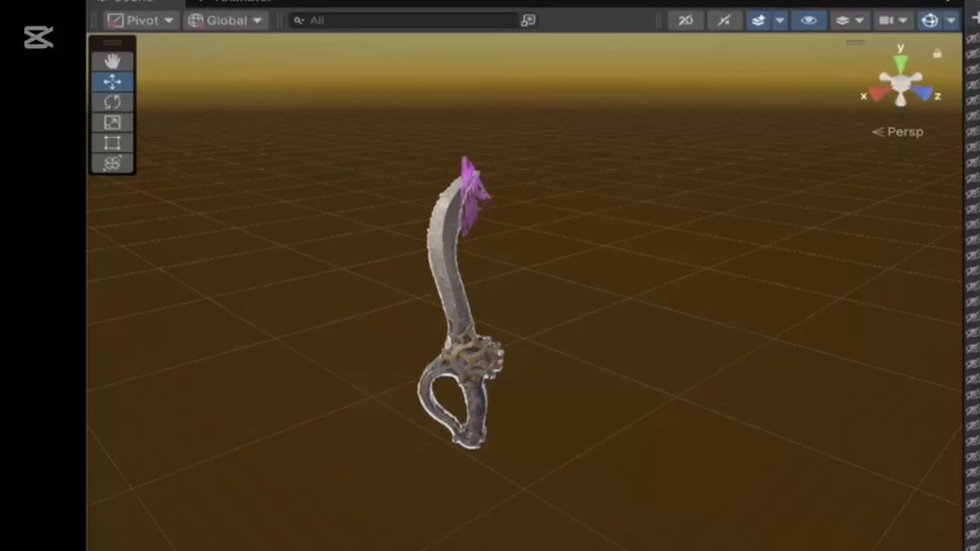Open the scene effects dropdown arrow
Screen dimensions: 980x551
(x=780, y=20)
